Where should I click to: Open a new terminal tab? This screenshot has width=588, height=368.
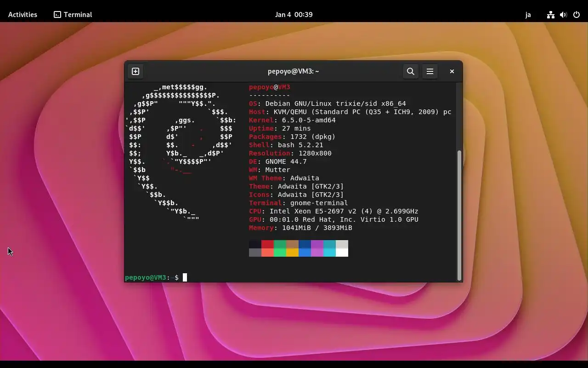point(136,71)
